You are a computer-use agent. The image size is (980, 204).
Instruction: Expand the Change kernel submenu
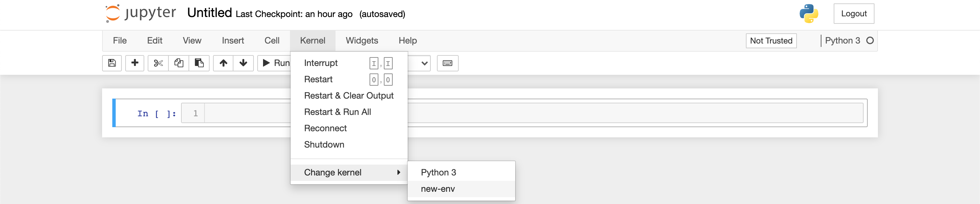349,172
